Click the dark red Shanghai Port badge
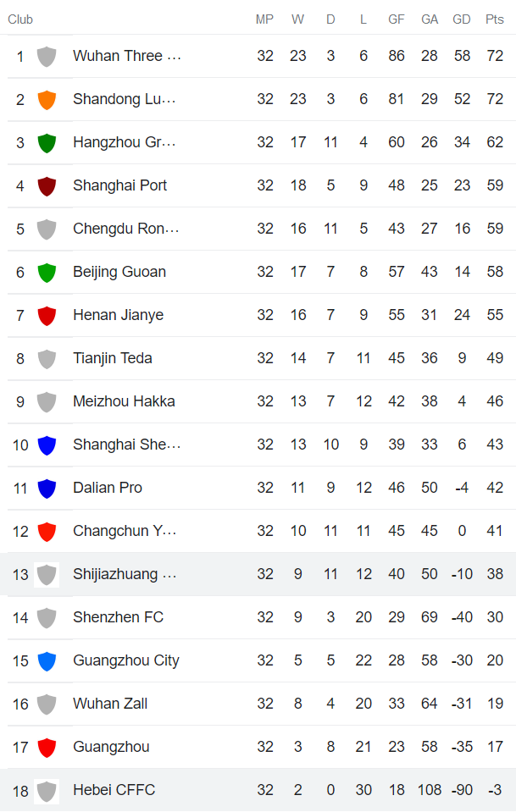Image resolution: width=516 pixels, height=812 pixels. point(47,185)
